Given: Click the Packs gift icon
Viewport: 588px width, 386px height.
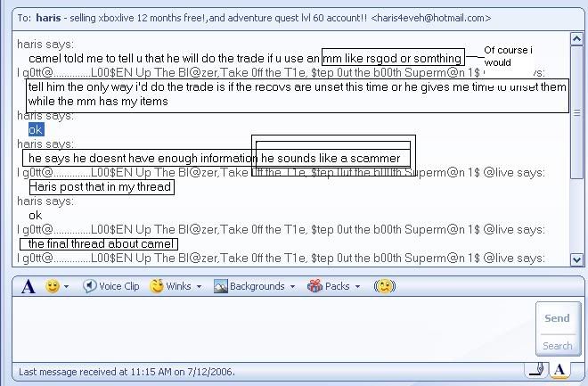Looking at the screenshot, I should (314, 287).
